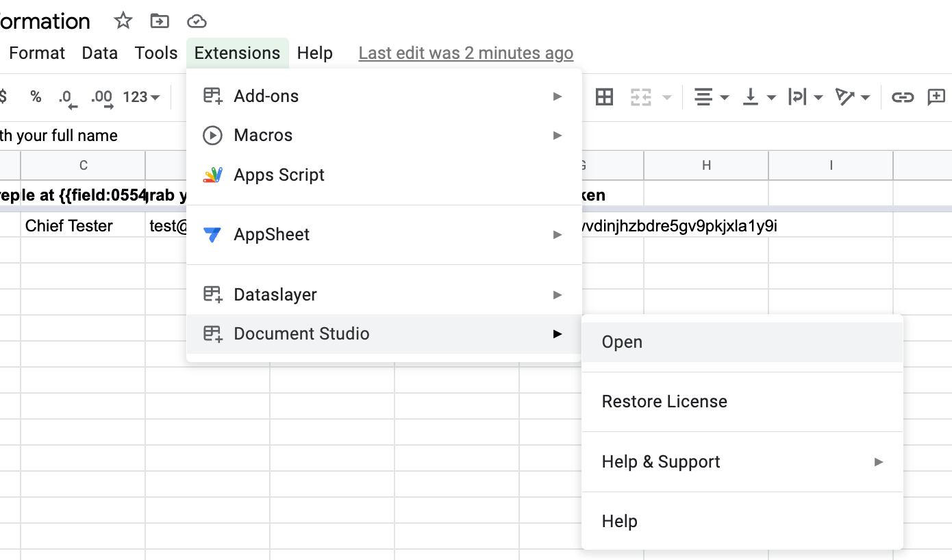
Task: Open the Data menu
Action: (100, 53)
